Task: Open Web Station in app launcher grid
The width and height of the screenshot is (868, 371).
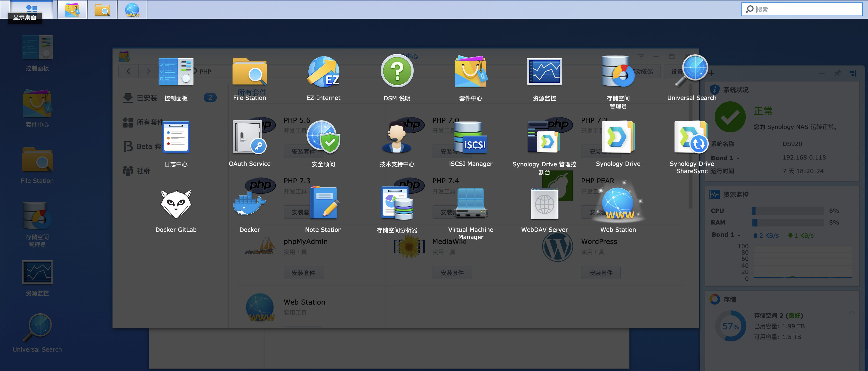Action: [618, 203]
